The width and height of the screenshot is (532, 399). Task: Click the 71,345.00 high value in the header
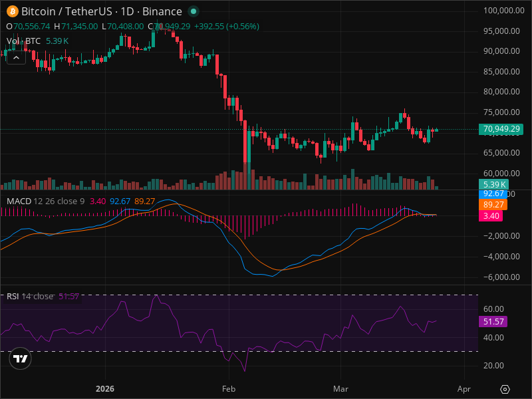(x=79, y=27)
